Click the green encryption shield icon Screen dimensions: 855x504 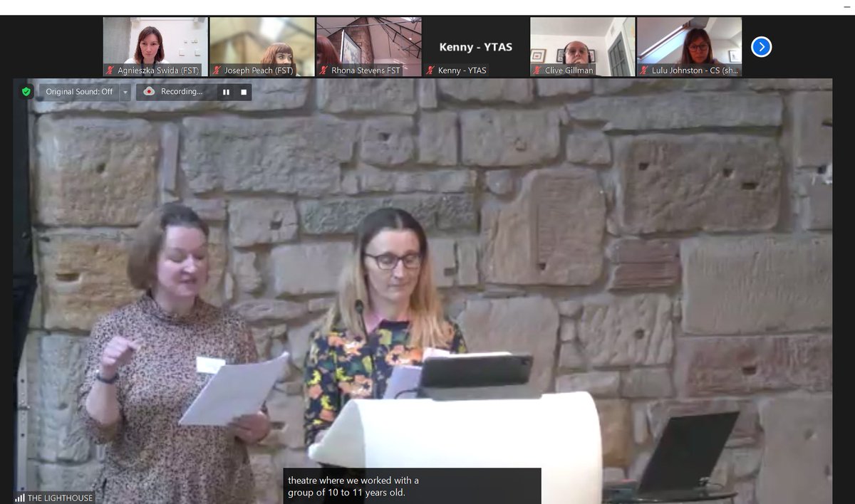click(26, 92)
